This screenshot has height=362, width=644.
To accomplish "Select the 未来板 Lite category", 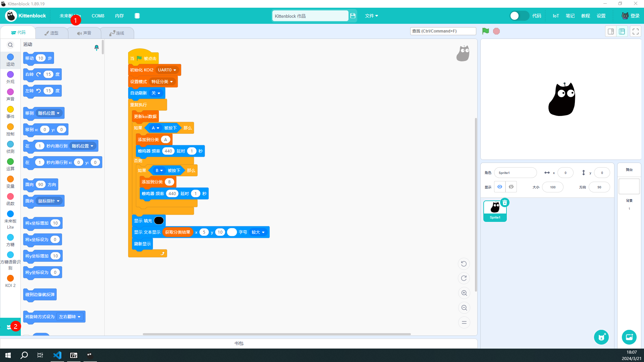I will [10, 220].
